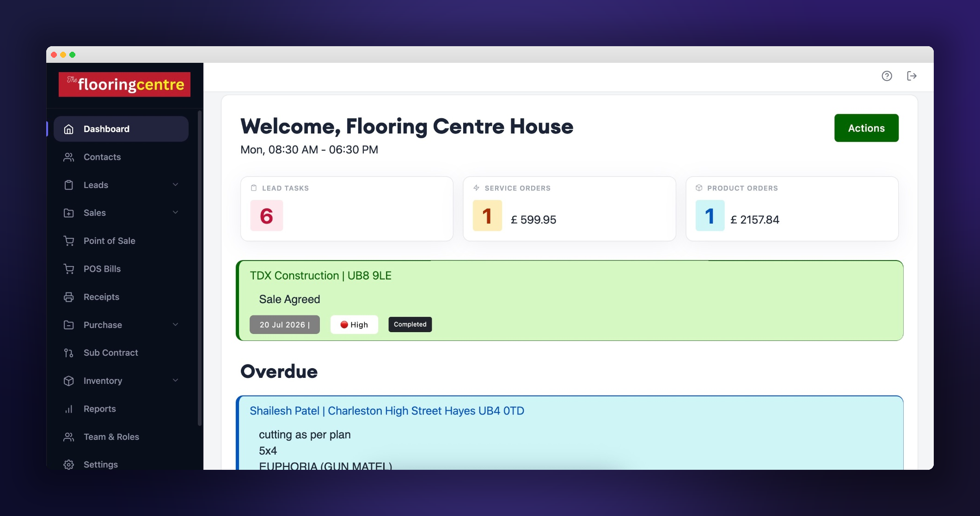Expand the Inventory menu chevron
Viewport: 980px width, 516px height.
pos(175,381)
